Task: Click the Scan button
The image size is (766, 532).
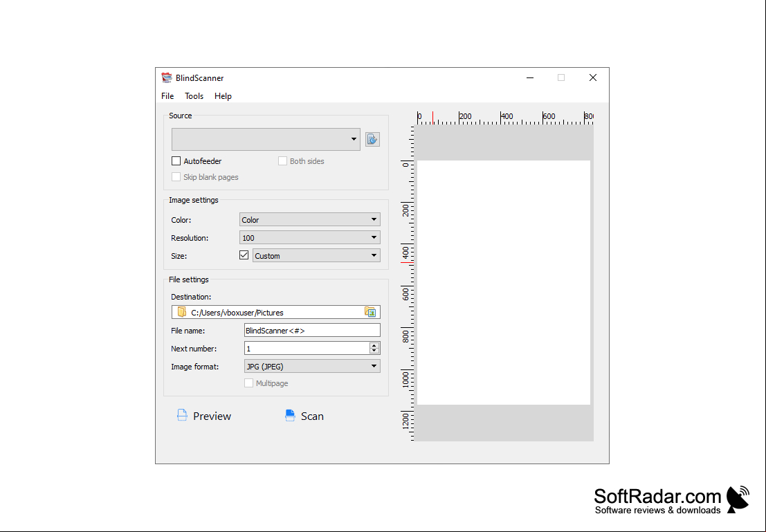Action: pos(304,416)
